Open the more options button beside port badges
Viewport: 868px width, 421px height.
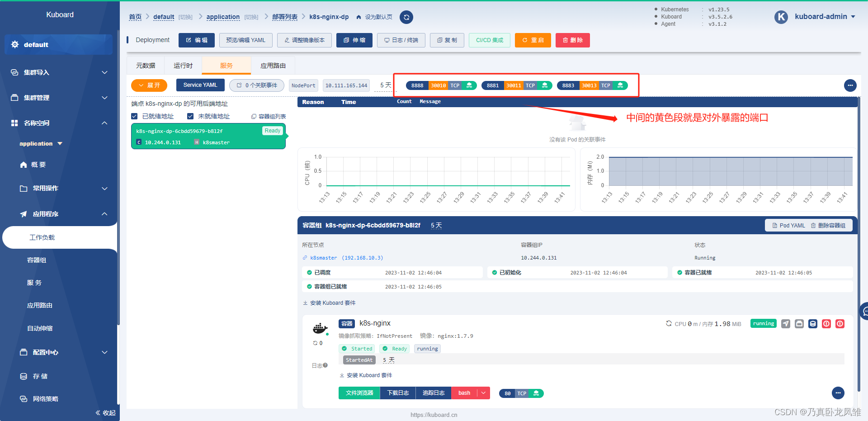[850, 85]
